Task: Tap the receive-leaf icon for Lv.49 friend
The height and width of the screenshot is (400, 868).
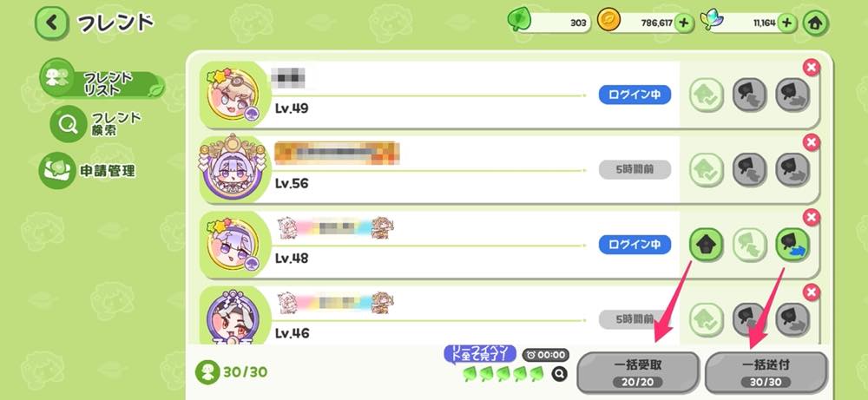Action: pyautogui.click(x=750, y=95)
